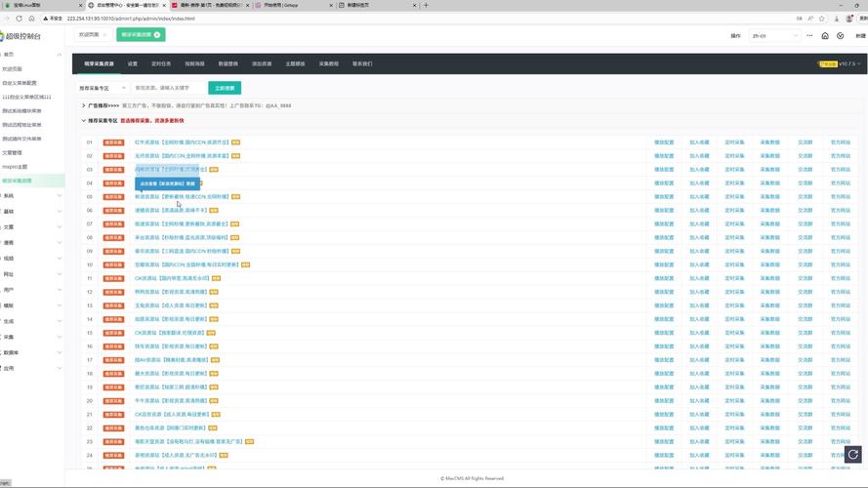868x488 pixels.
Task: Expand the 广告推荐 section
Action: tap(84, 104)
